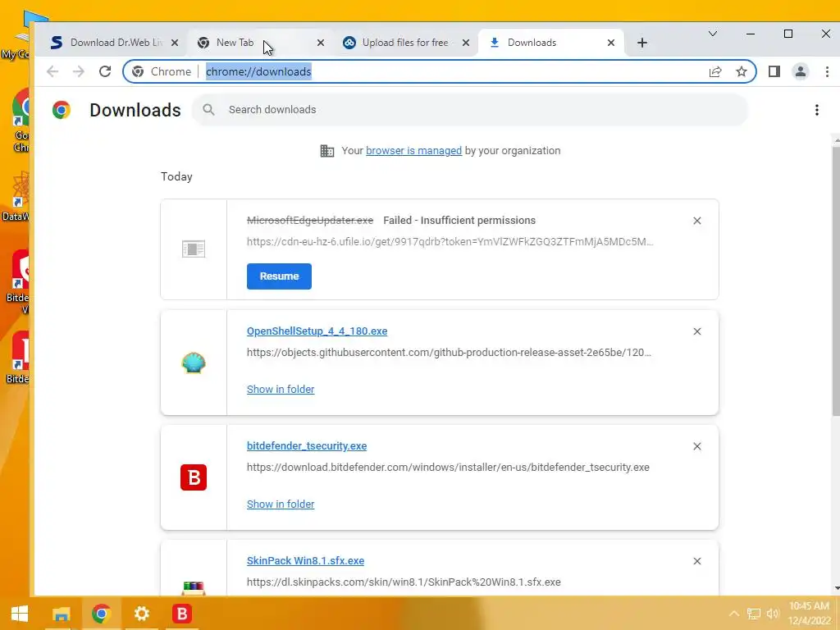Close the Upload files for free tab
Viewport: 840px width, 630px height.
[x=466, y=43]
